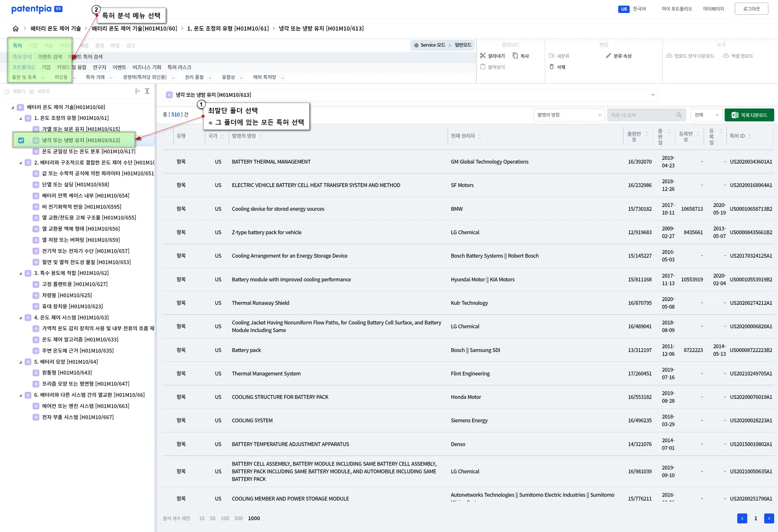Click the tree structure view icon
The height and width of the screenshot is (532, 778).
pos(137,91)
